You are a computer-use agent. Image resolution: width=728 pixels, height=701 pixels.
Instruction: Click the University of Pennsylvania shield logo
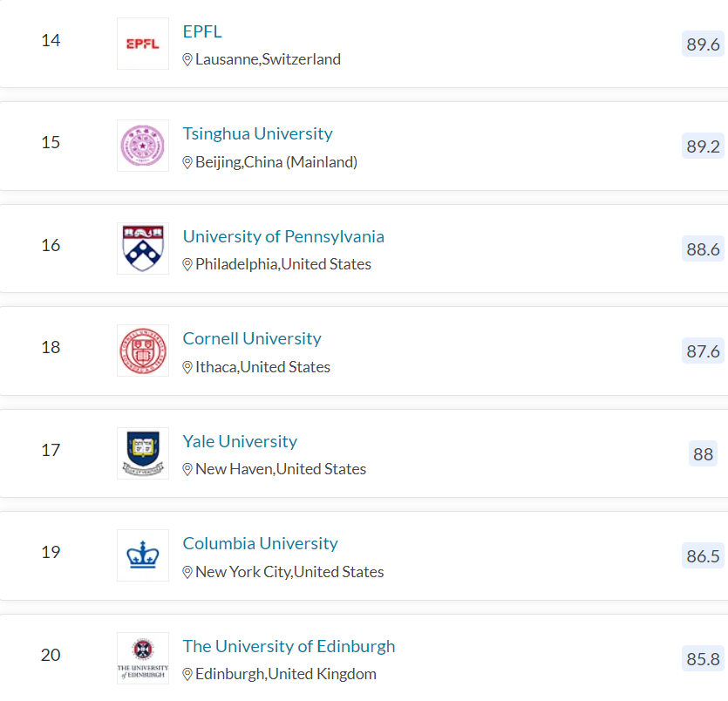click(x=143, y=248)
